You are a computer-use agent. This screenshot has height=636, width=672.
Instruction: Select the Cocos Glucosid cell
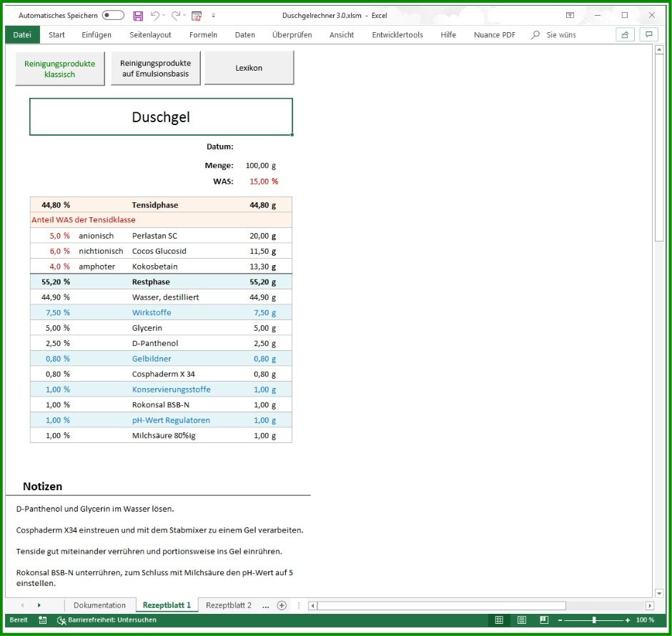point(159,252)
